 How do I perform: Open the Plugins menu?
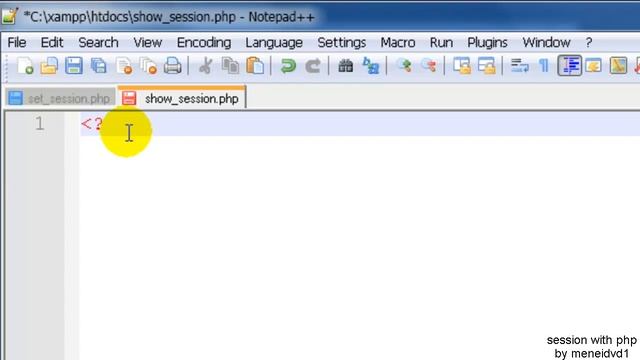click(x=487, y=42)
